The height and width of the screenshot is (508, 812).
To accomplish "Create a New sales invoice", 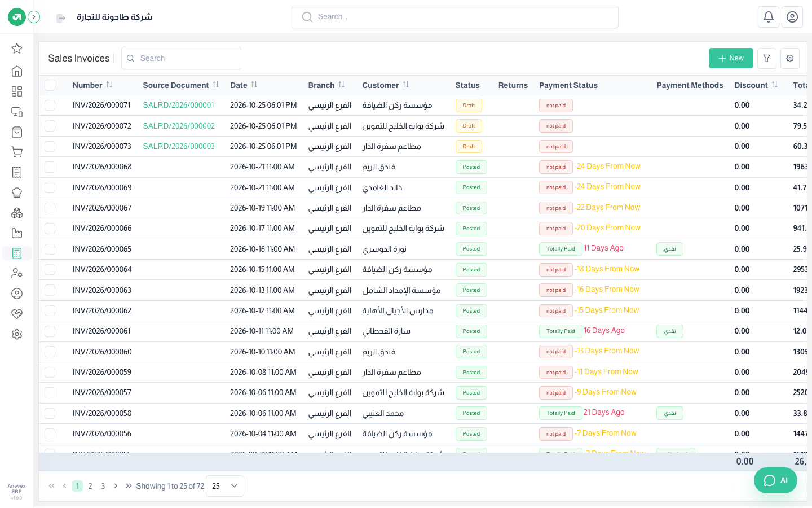I will coord(731,58).
